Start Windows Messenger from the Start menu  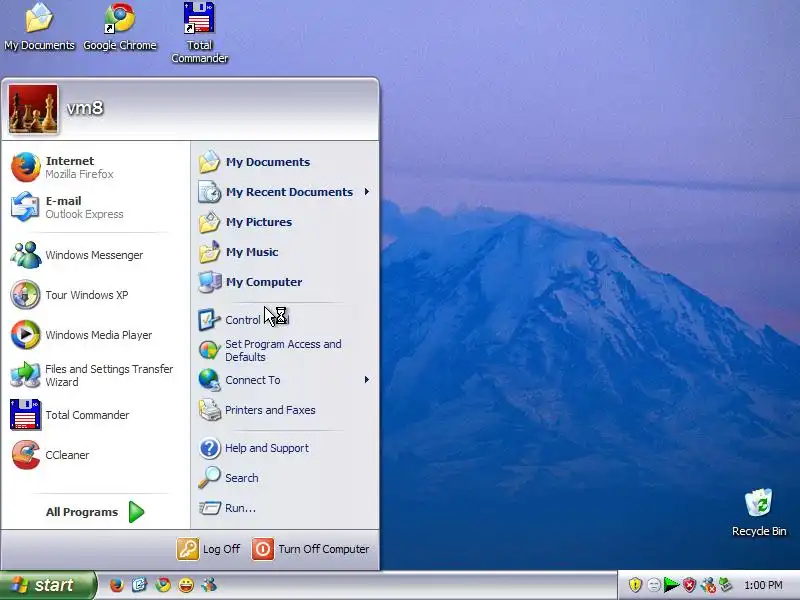(x=95, y=255)
